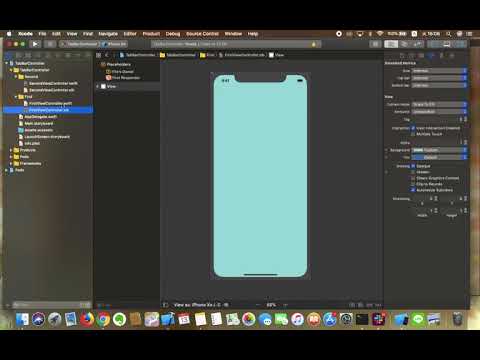Open Slack from the Dock

coord(378,319)
